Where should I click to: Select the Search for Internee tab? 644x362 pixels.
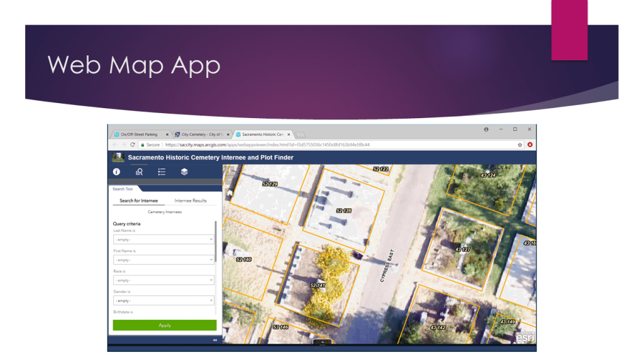[x=139, y=200]
